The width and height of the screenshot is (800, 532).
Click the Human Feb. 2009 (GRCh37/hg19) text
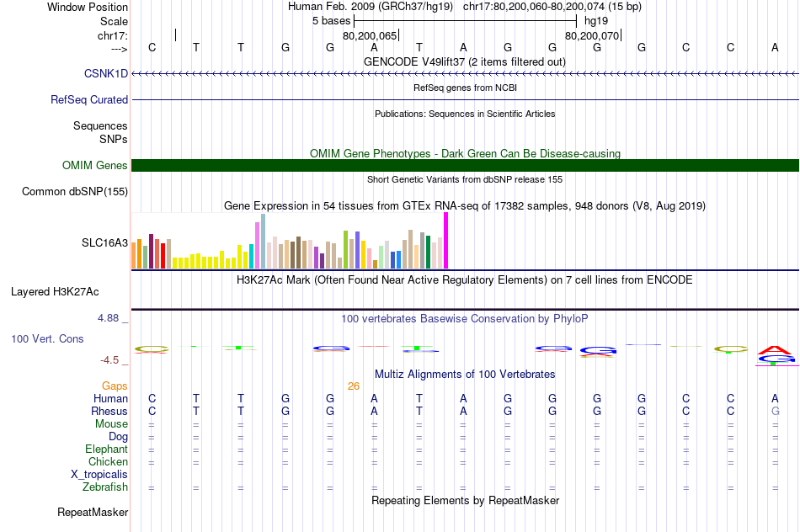click(371, 7)
